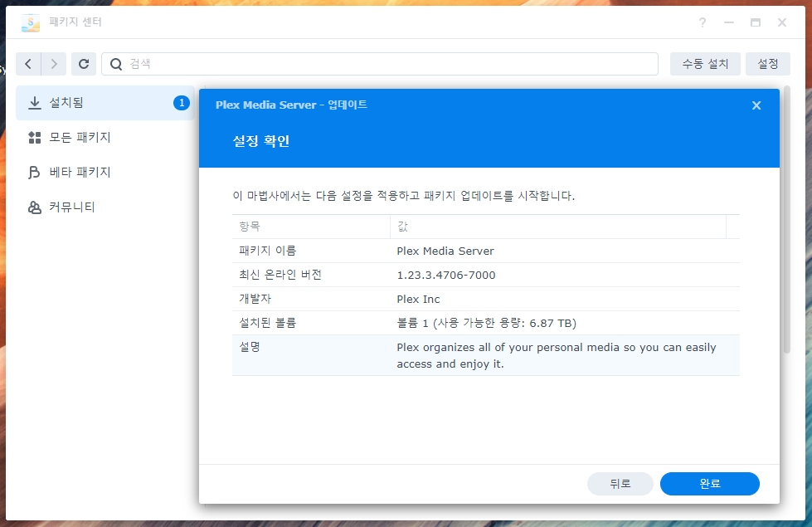The width and height of the screenshot is (812, 527).
Task: Click the Plex Inc value cell
Action: click(418, 299)
